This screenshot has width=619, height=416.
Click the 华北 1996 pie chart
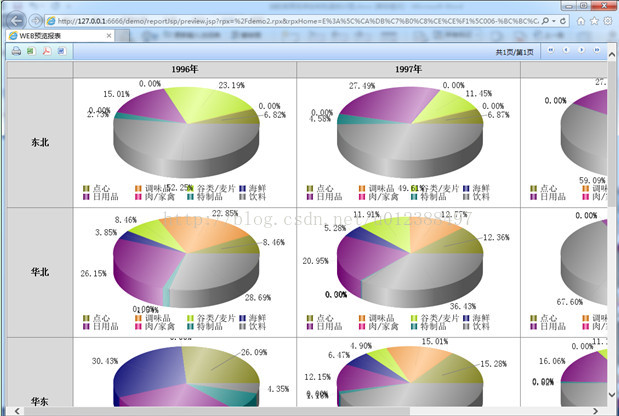186,261
